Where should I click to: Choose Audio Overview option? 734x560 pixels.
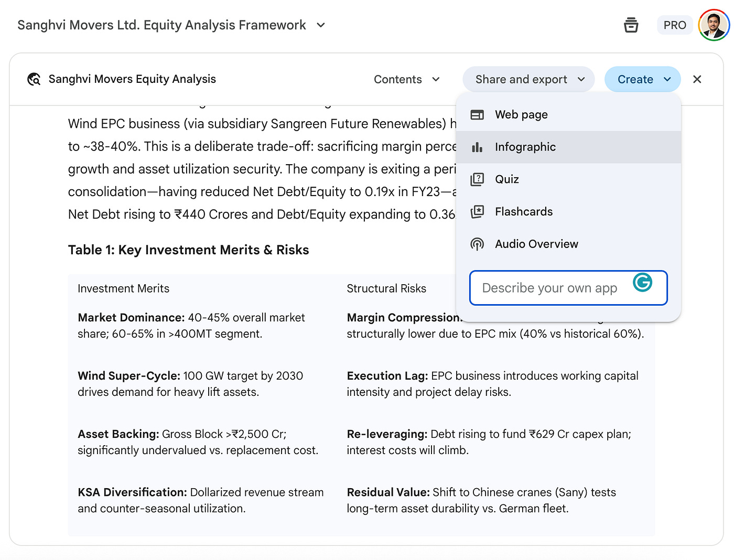568,244
